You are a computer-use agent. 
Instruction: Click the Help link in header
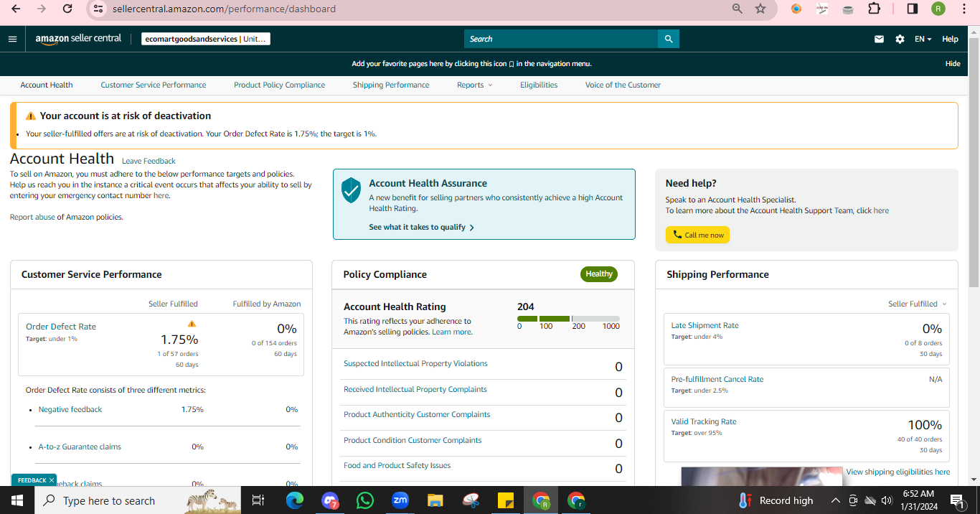tap(950, 39)
